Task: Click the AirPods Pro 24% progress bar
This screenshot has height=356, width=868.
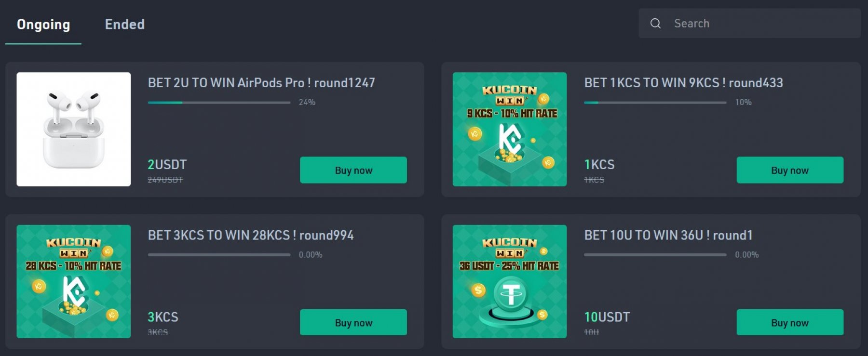Action: (x=219, y=102)
